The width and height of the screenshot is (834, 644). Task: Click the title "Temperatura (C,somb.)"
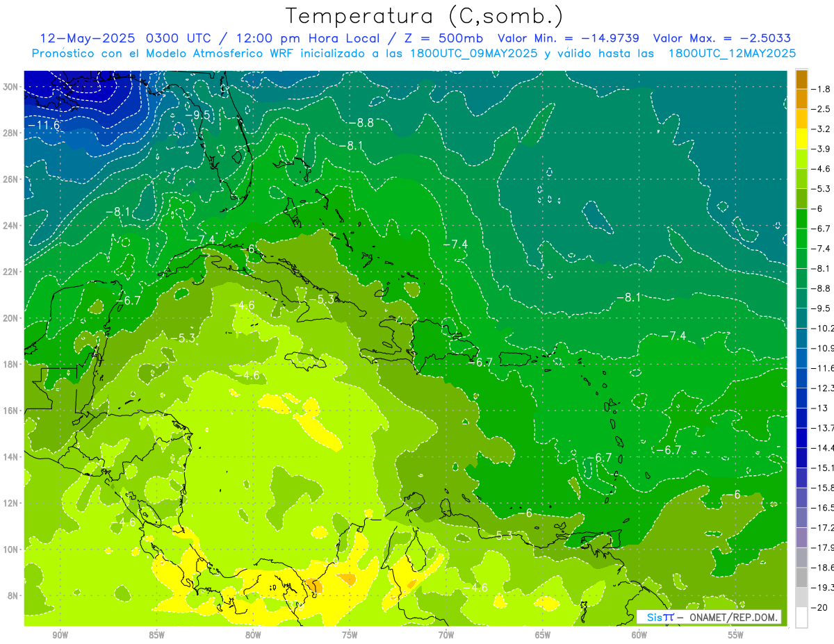click(424, 16)
